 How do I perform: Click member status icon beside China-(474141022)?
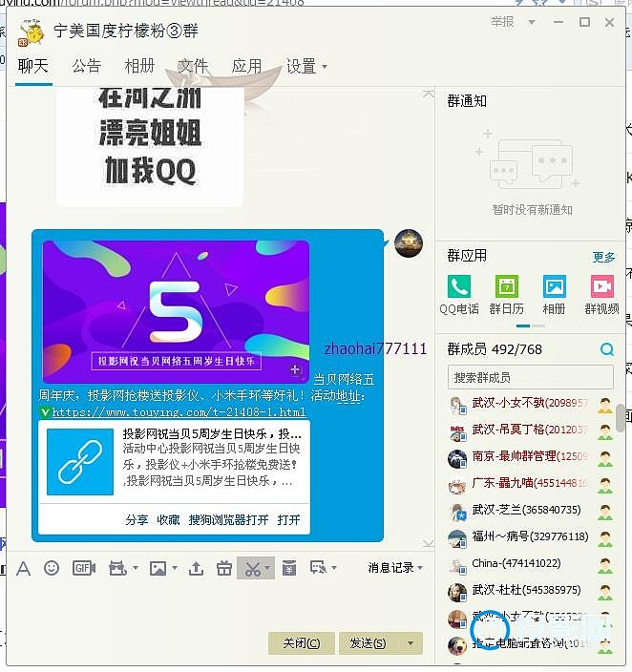click(605, 566)
